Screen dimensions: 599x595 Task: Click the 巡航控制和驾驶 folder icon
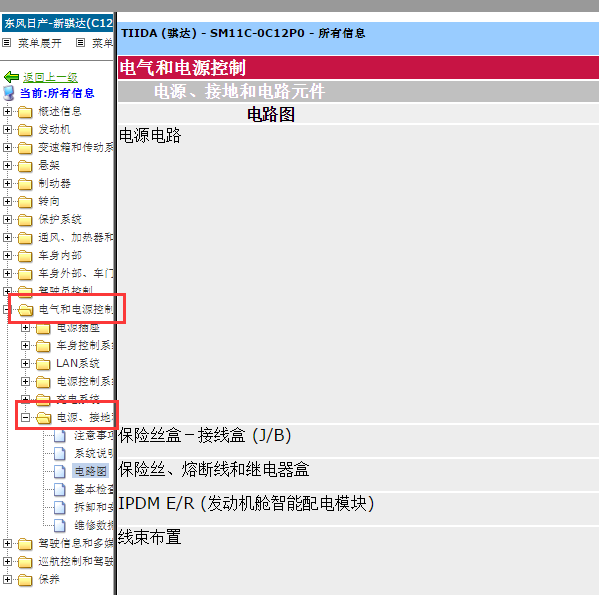pyautogui.click(x=25, y=562)
